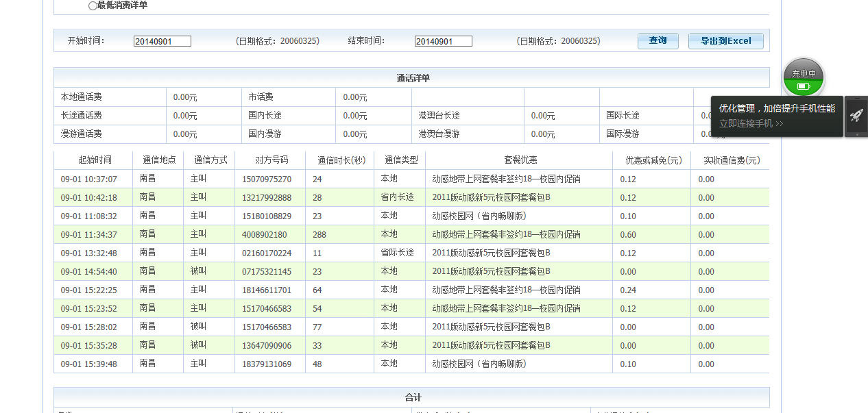This screenshot has width=868, height=413.
Task: Open the 立即连接手机 link in popup
Action: tap(751, 124)
